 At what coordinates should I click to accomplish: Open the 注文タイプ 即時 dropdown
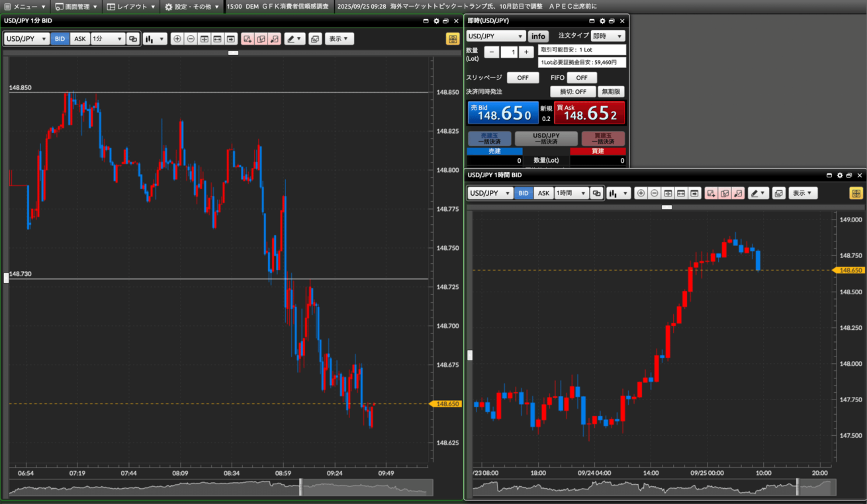pos(608,36)
